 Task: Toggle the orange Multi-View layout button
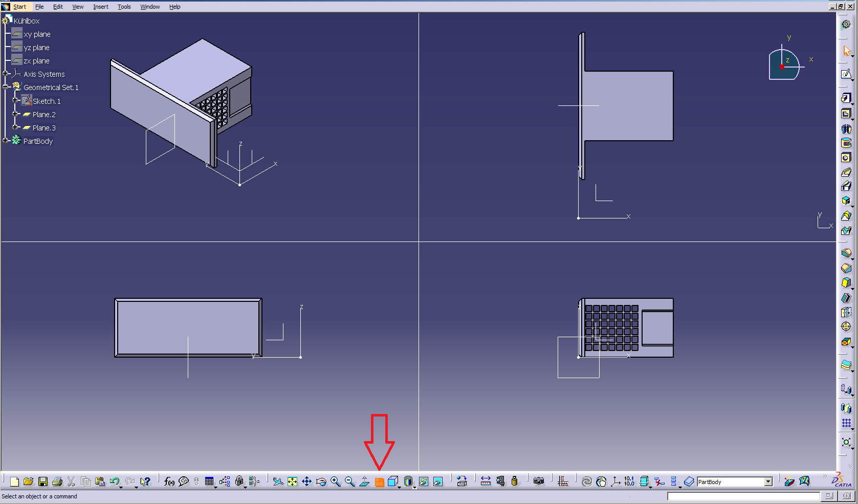pos(379,482)
